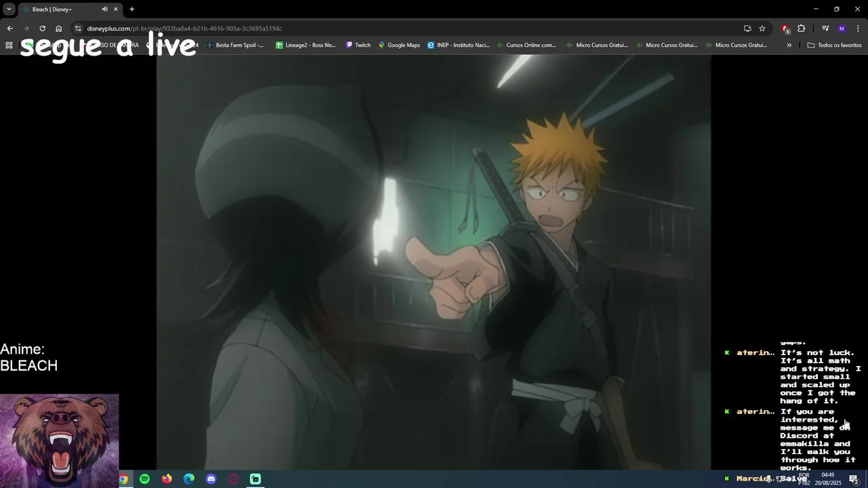The image size is (868, 488).
Task: Expand the hidden bookmarks chevron
Action: click(789, 45)
